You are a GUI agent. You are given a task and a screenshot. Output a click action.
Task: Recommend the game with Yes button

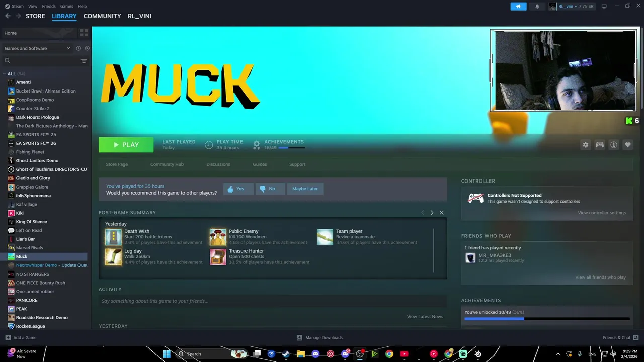click(238, 189)
